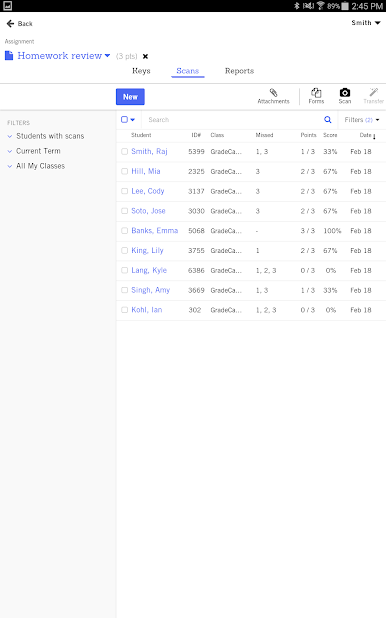Open the Forms tool
Viewport: 386px width, 618px height.
point(316,96)
